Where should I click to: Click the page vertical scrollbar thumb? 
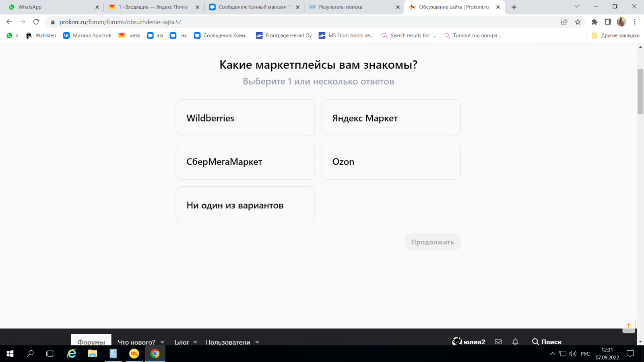coord(640,92)
